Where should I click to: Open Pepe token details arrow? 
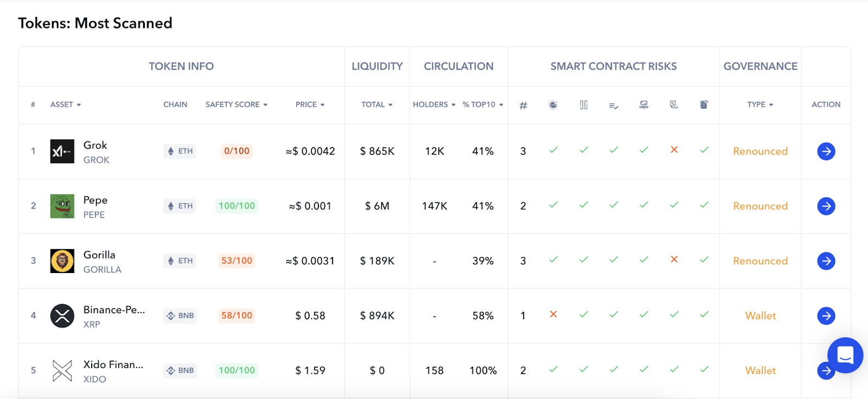pos(826,206)
